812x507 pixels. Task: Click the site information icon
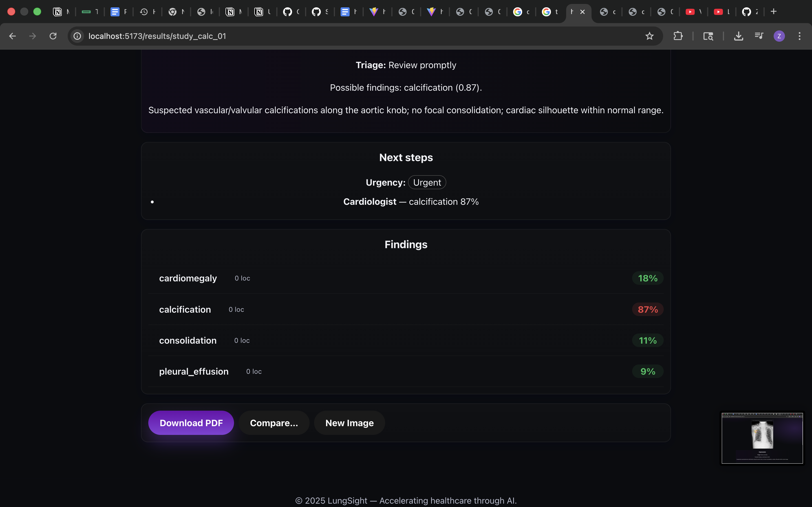(x=78, y=36)
